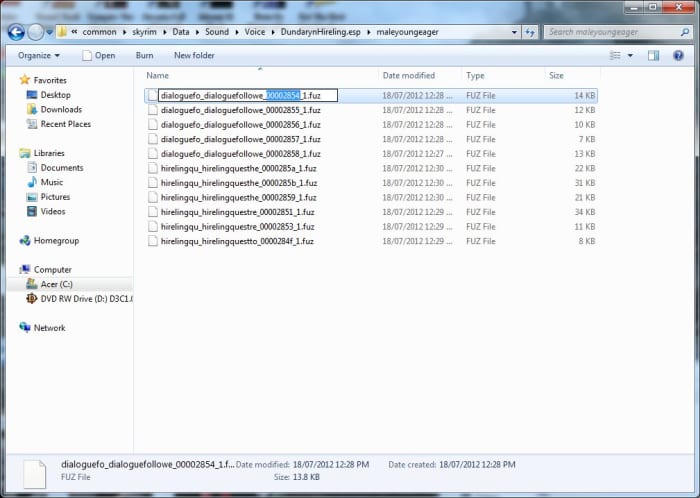
Task: Select 'skyrim' in the breadcrumb path
Action: [x=144, y=32]
